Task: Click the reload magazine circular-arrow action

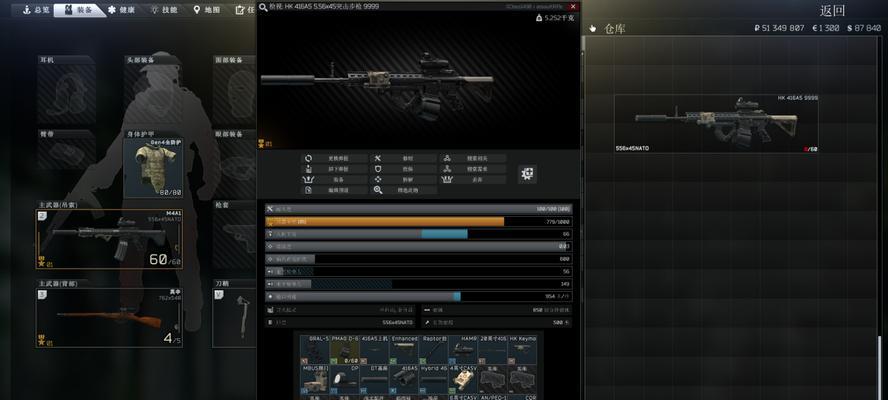Action: pyautogui.click(x=309, y=159)
